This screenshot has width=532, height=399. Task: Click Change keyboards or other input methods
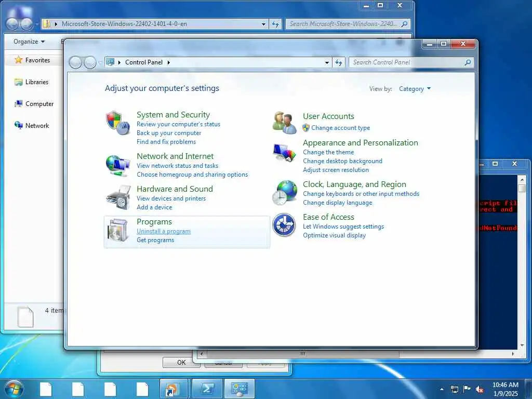(x=361, y=194)
